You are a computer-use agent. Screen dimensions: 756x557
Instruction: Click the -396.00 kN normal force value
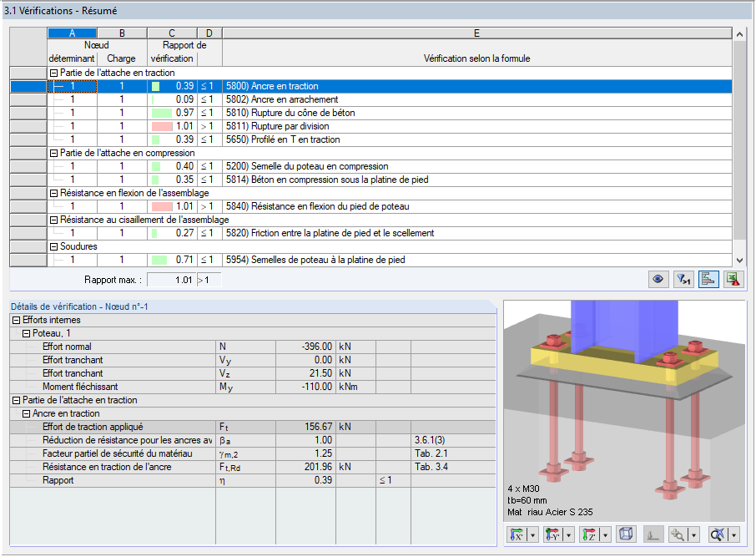(306, 347)
